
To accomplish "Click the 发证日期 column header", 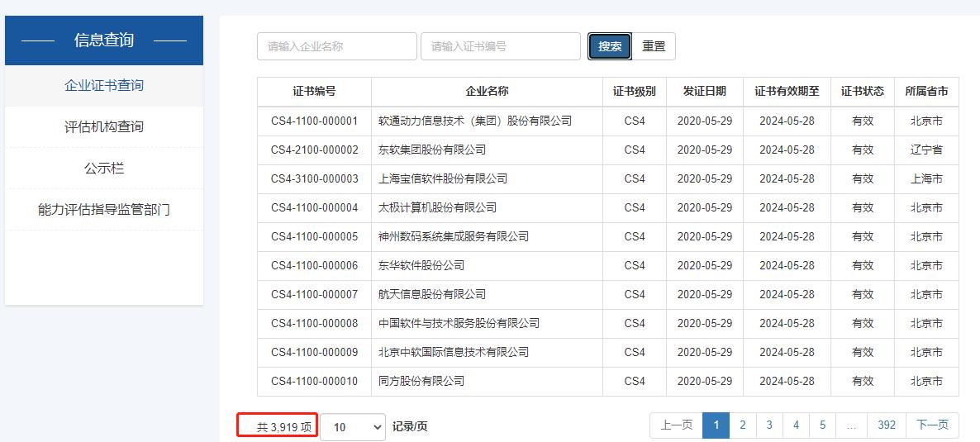I will 704,91.
